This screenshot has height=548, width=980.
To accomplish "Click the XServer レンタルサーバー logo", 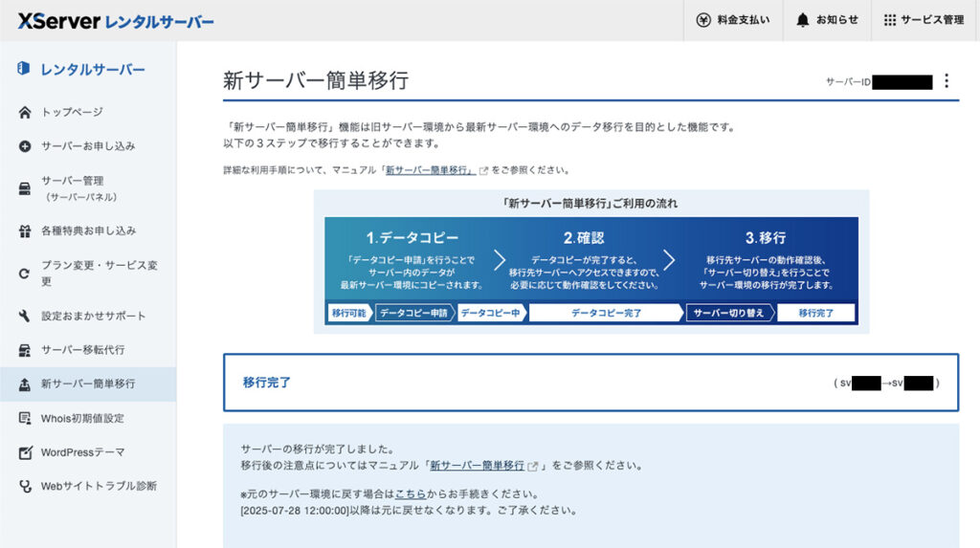I will pos(116,21).
